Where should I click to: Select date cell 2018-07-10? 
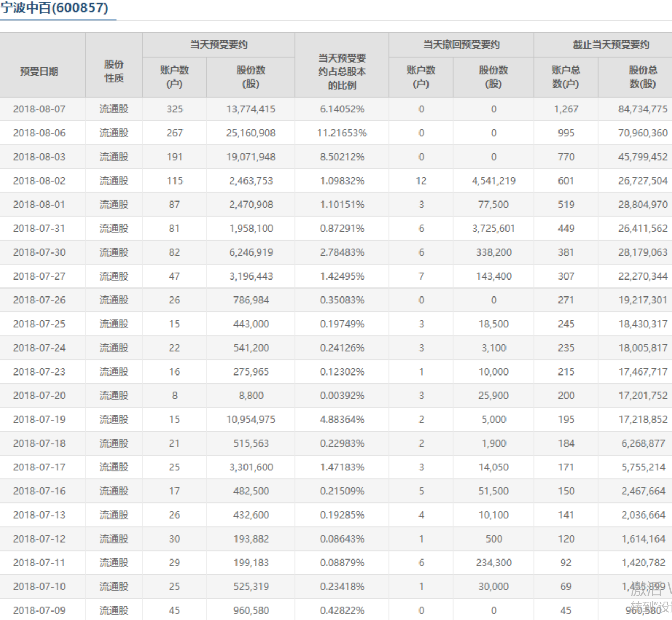coord(39,587)
